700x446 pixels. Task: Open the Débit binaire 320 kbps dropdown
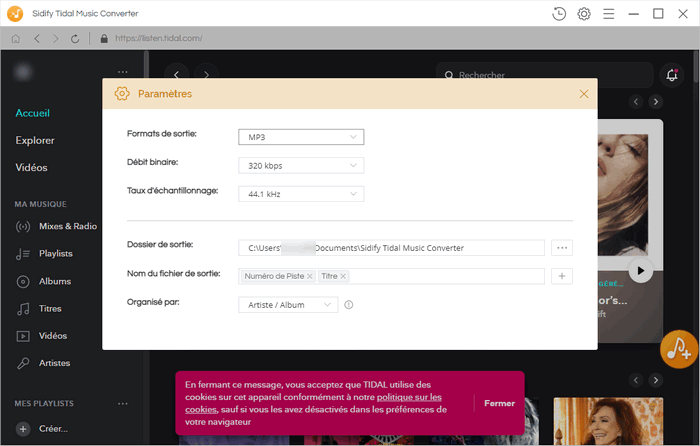tap(301, 166)
